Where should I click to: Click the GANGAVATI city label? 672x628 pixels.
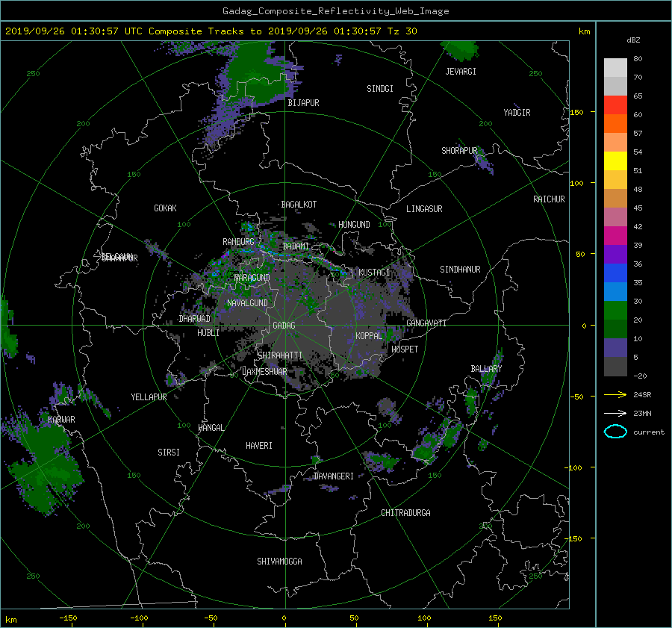(426, 323)
